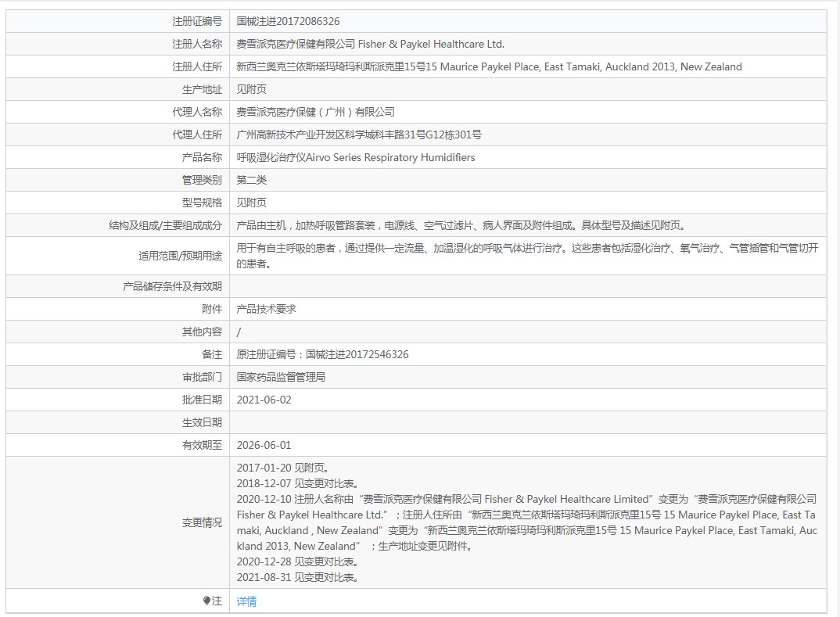Click the 审批部门 label

202,377
